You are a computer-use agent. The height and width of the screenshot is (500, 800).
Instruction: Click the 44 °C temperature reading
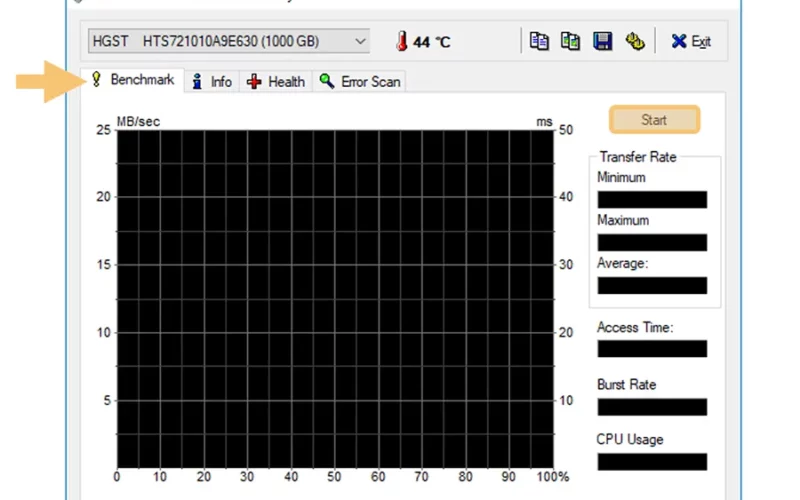tap(432, 42)
